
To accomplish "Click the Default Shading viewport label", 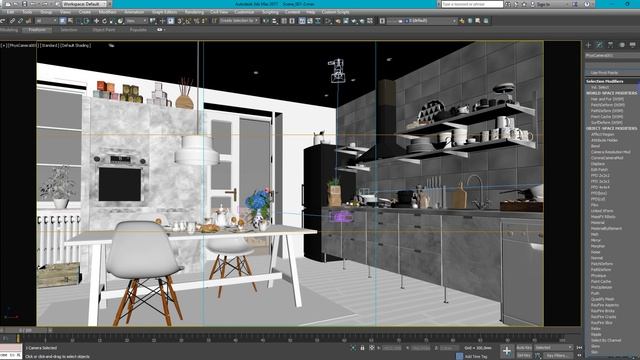I will pos(76,45).
